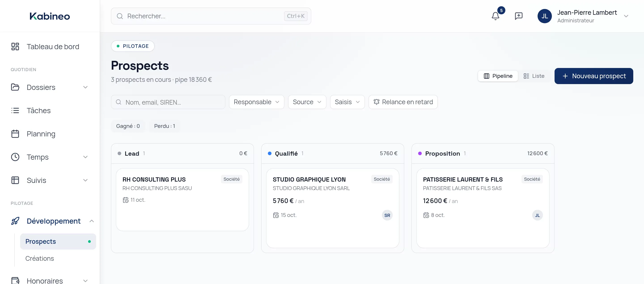Open the Responsable dropdown filter
The height and width of the screenshot is (284, 644).
tap(256, 102)
